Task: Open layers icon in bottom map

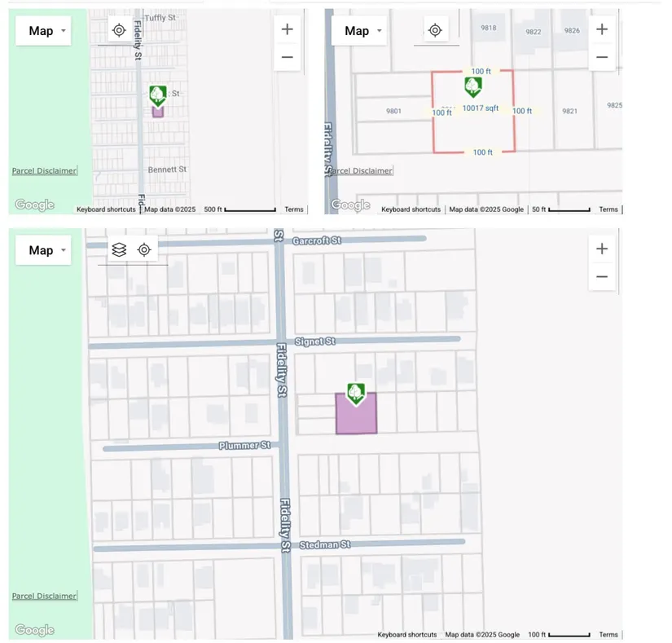Action: 119,250
